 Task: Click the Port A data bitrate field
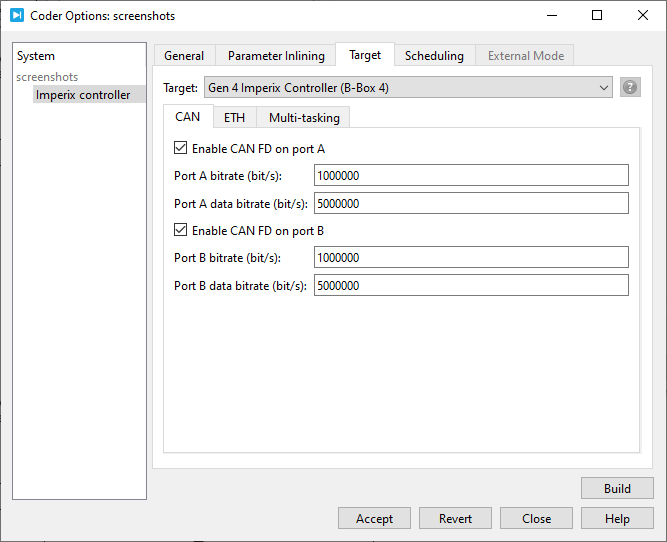click(471, 204)
